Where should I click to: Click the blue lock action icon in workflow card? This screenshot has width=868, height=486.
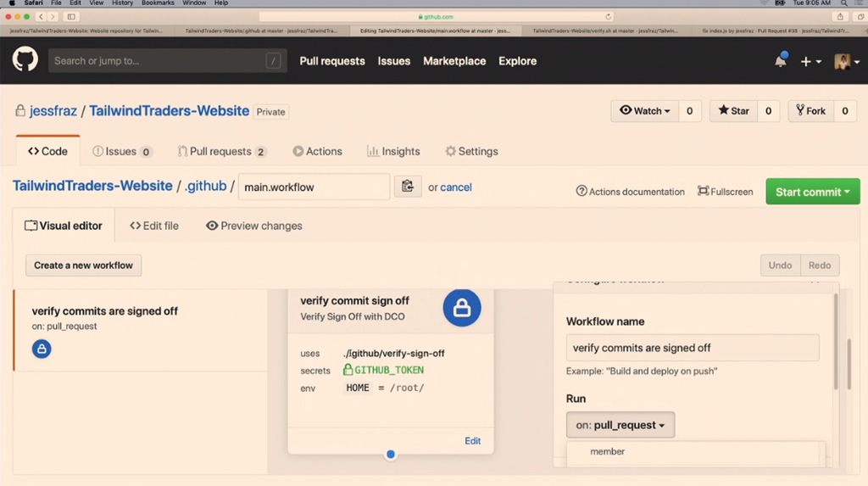[462, 308]
